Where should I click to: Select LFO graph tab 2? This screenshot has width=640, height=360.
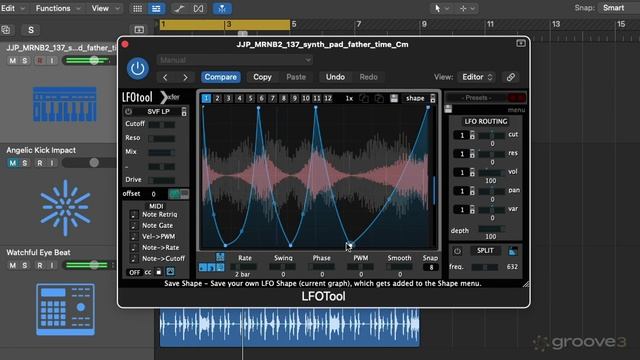coord(218,98)
